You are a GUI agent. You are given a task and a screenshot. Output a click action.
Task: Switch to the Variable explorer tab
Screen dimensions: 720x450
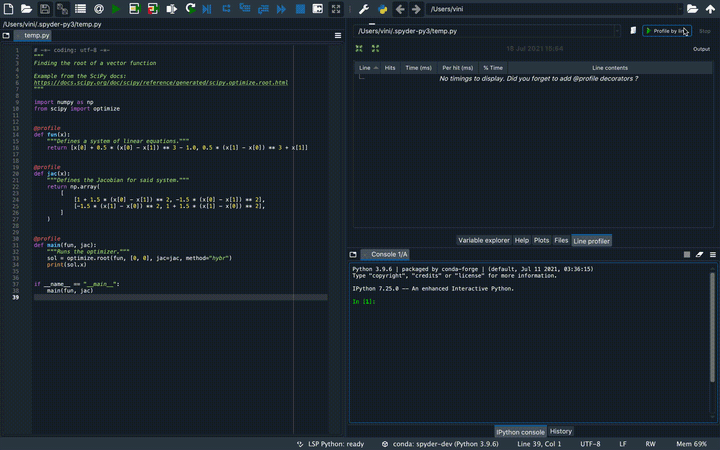point(484,240)
